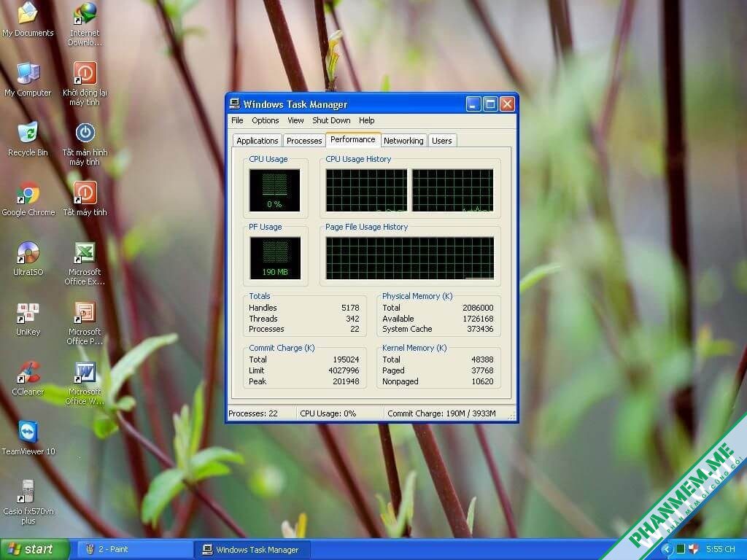
Task: Click the green CPU meter tray icon
Action: coord(681,549)
